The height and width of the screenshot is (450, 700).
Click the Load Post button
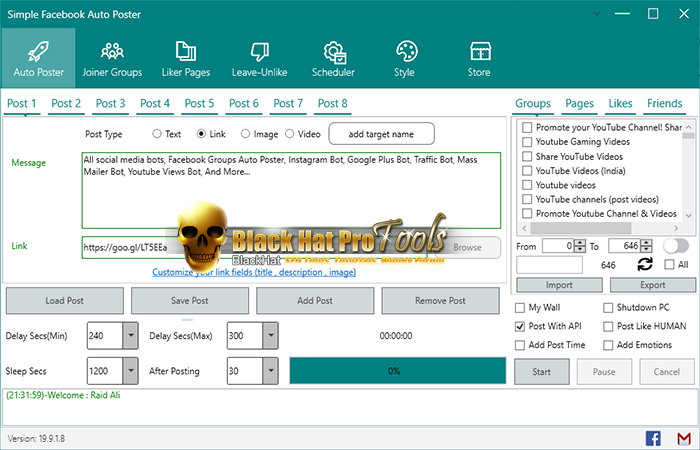click(x=65, y=300)
